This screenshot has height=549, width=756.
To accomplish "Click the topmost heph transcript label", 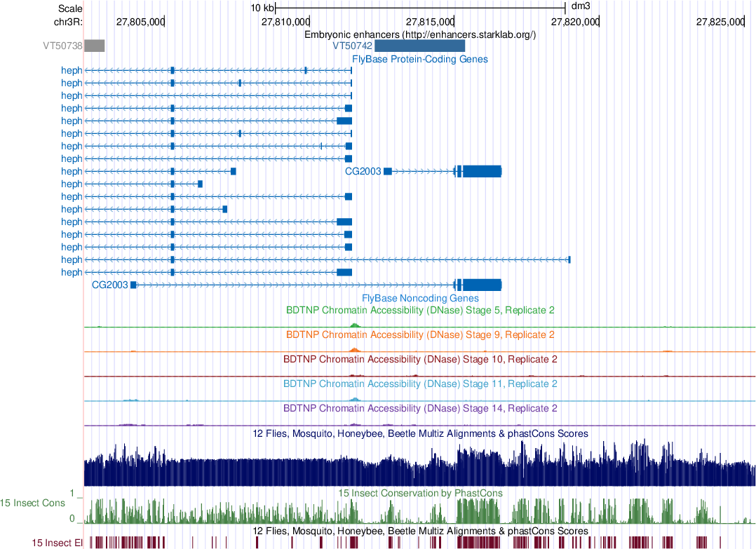I will 72,70.
